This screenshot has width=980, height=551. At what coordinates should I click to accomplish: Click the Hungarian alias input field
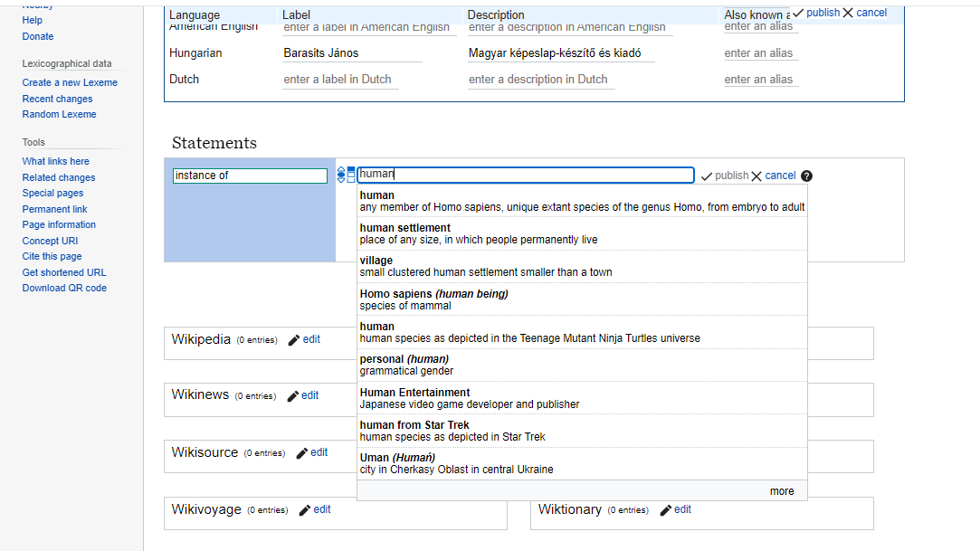758,53
